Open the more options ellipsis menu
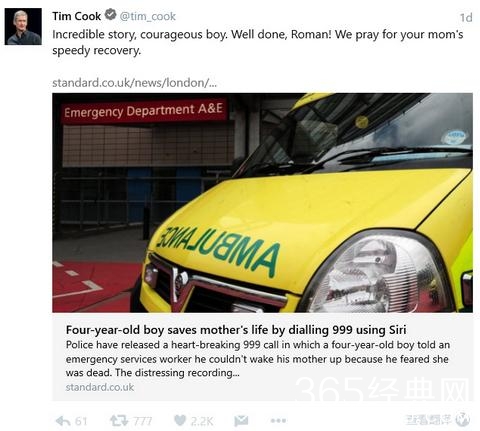Screen dimensions: 480x431 (278, 421)
